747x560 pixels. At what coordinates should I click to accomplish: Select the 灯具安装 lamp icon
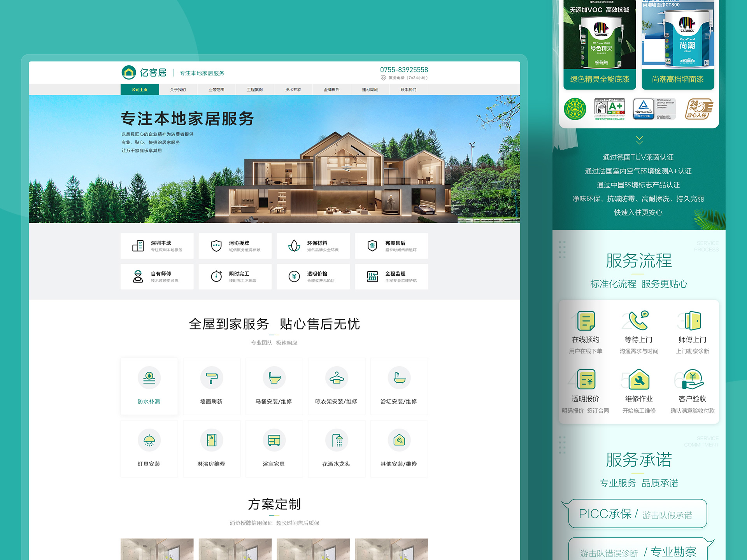coord(149,440)
